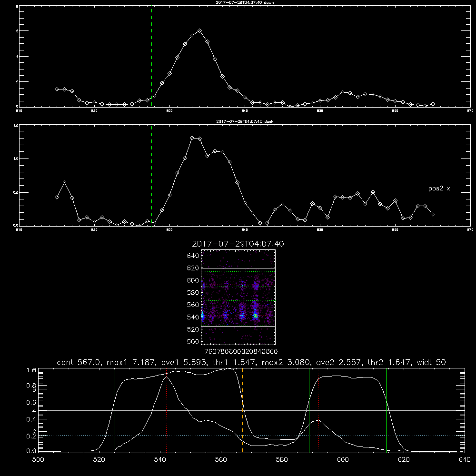Click the 0.4 y-axis label of the profile plot
The width and height of the screenshot is (476, 476).
point(31,419)
